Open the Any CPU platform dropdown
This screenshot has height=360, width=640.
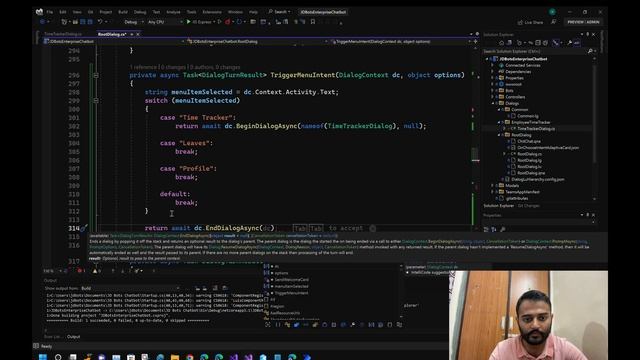pos(165,22)
